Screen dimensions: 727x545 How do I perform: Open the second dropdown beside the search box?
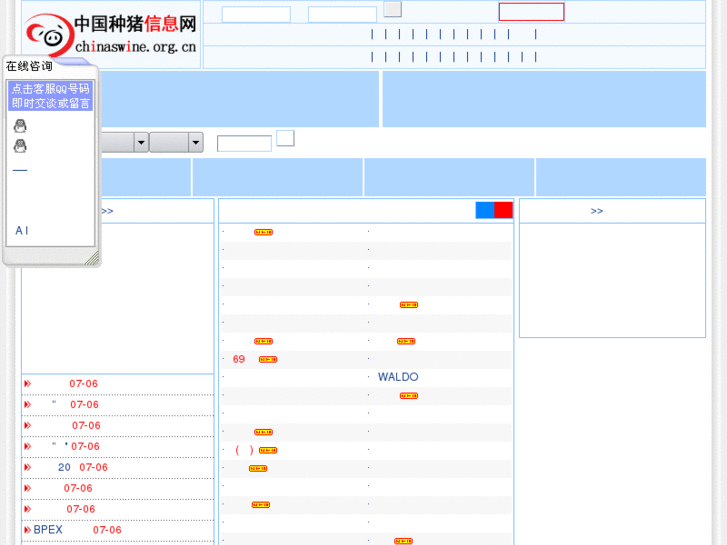click(x=176, y=142)
